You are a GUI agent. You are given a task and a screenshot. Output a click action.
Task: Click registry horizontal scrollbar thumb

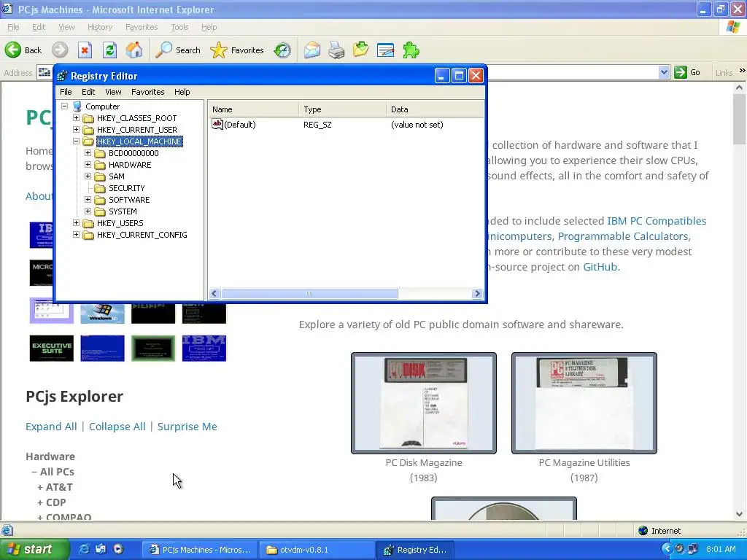coord(309,294)
